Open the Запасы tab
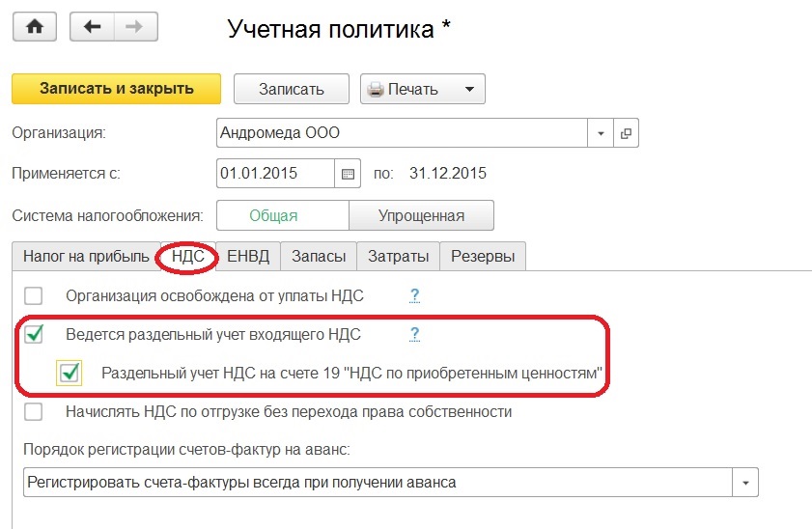This screenshot has width=812, height=529. (319, 256)
